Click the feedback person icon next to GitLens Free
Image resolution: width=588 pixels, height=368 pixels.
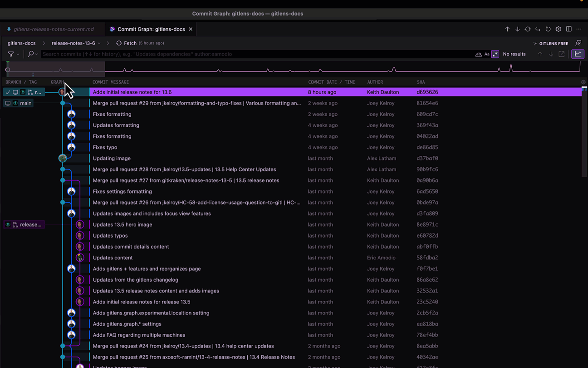pyautogui.click(x=578, y=43)
